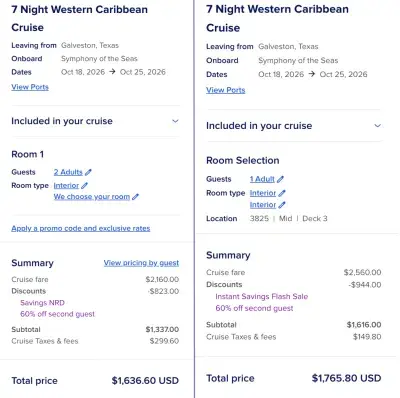Viewport: 400px width, 398px height.
Task: Click pencil icon beside 1 Adult
Action: point(280,179)
